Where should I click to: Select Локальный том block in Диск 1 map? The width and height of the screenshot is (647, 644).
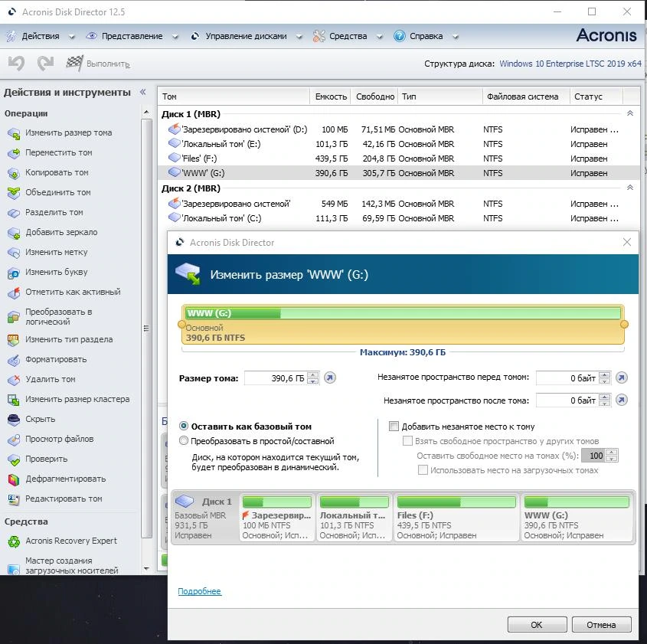coord(354,518)
